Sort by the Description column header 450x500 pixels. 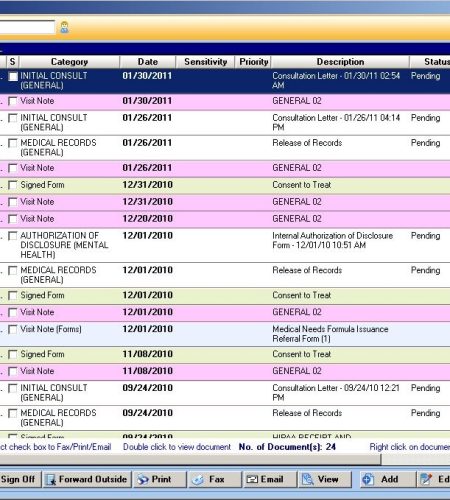tap(340, 62)
